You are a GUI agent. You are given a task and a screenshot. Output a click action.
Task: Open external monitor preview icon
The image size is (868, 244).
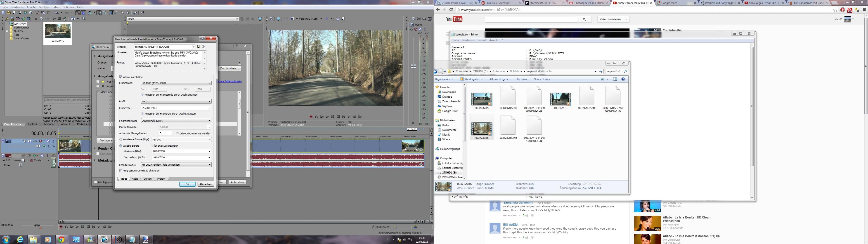click(279, 19)
